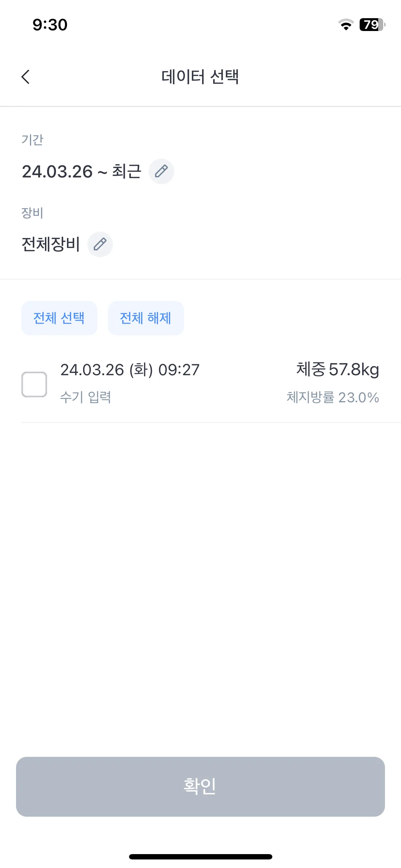Go back using the left chevron
This screenshot has height=868, width=401.
pyautogui.click(x=26, y=77)
